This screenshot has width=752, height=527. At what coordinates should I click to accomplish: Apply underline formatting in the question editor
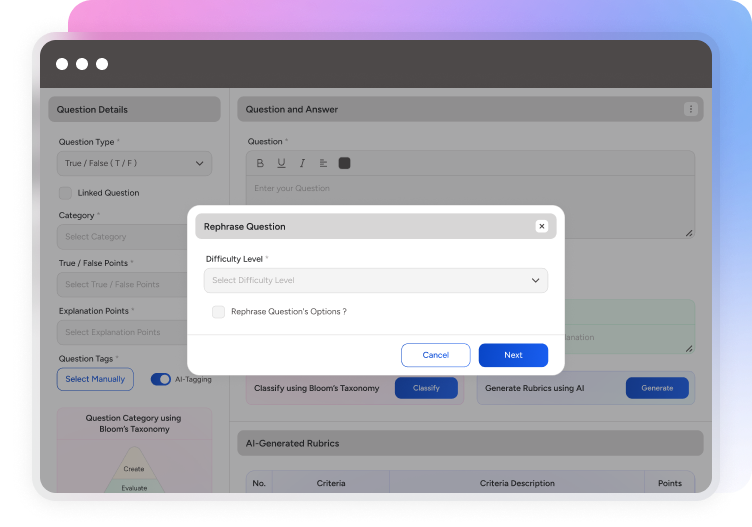(x=281, y=163)
